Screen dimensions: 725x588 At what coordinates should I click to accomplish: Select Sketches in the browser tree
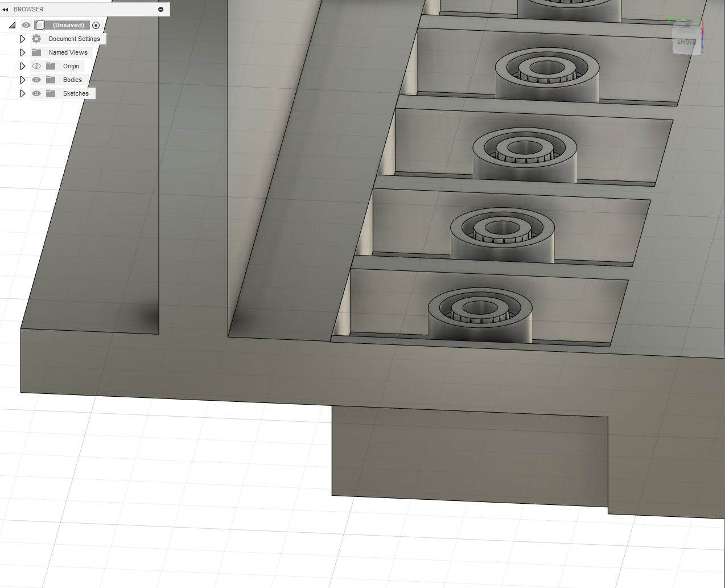tap(76, 93)
